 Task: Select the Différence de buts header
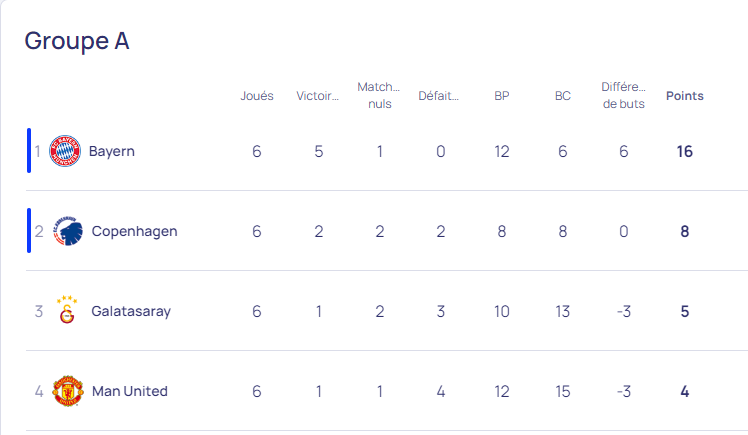pos(623,95)
